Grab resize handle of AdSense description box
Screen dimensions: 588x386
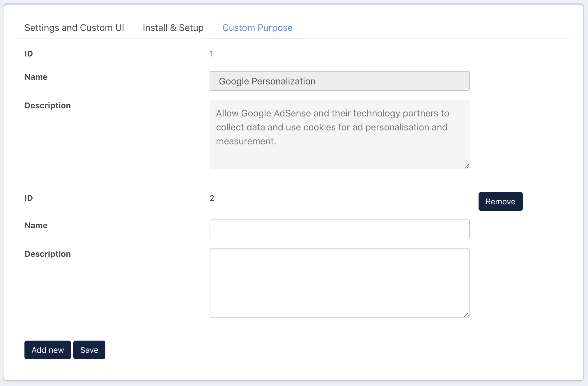(466, 166)
